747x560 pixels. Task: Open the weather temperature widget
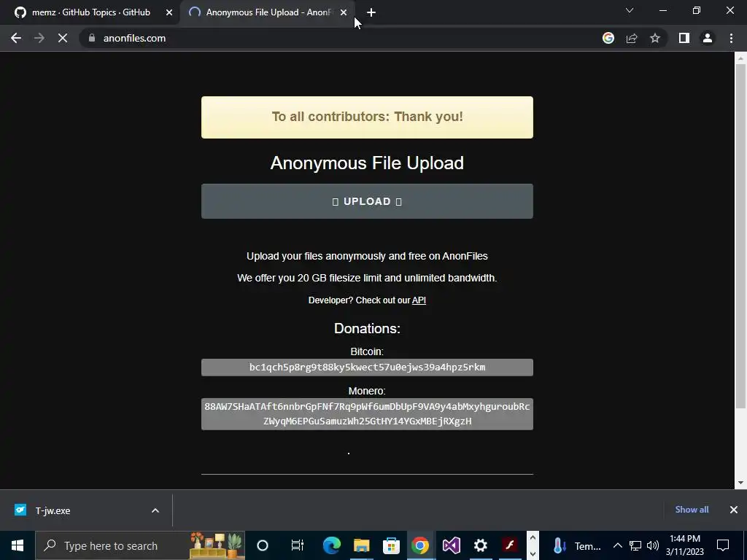[578, 545]
